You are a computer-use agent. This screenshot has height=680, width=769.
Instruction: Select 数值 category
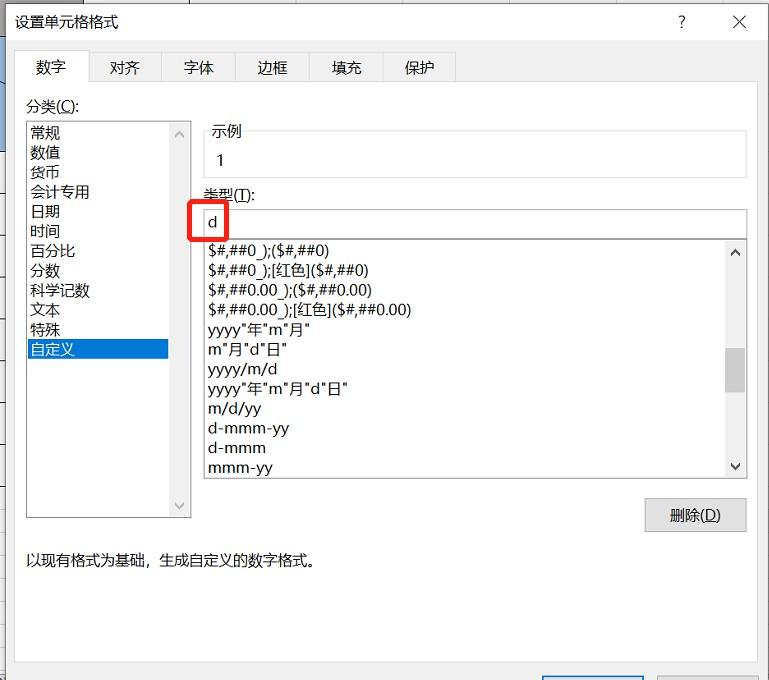pos(98,152)
